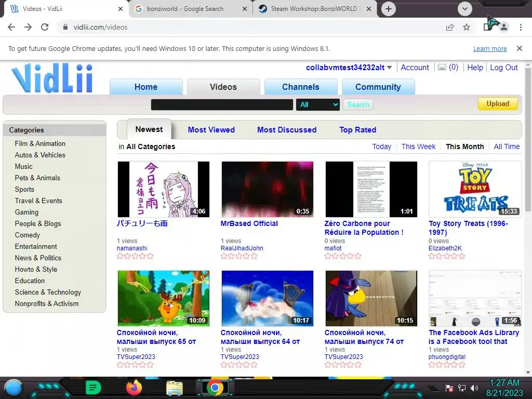Screen dimensions: 532x399
Task: Open the inbox envelope icon
Action: [442, 67]
